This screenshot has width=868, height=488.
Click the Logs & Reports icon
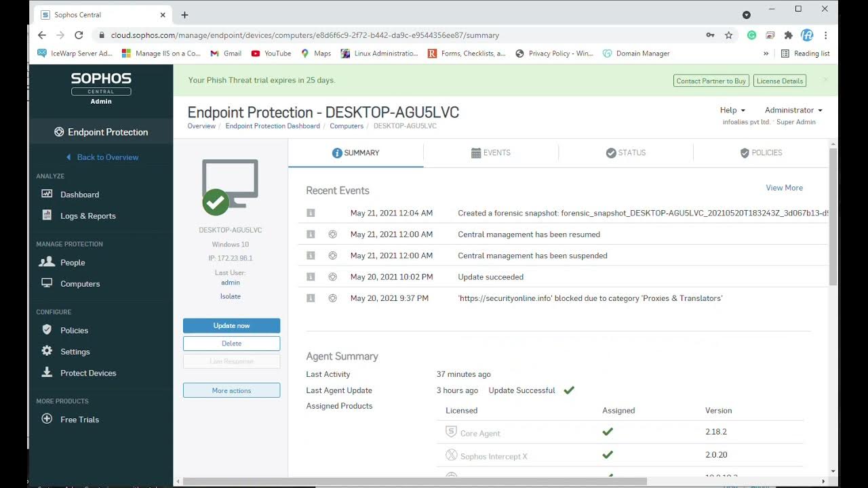47,216
